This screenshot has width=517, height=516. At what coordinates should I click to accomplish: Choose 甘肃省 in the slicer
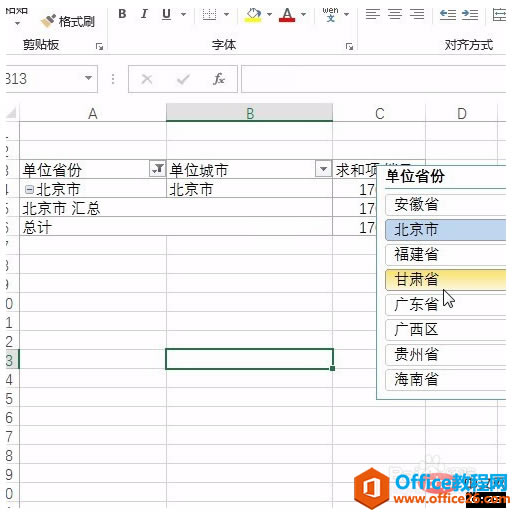[x=446, y=279]
